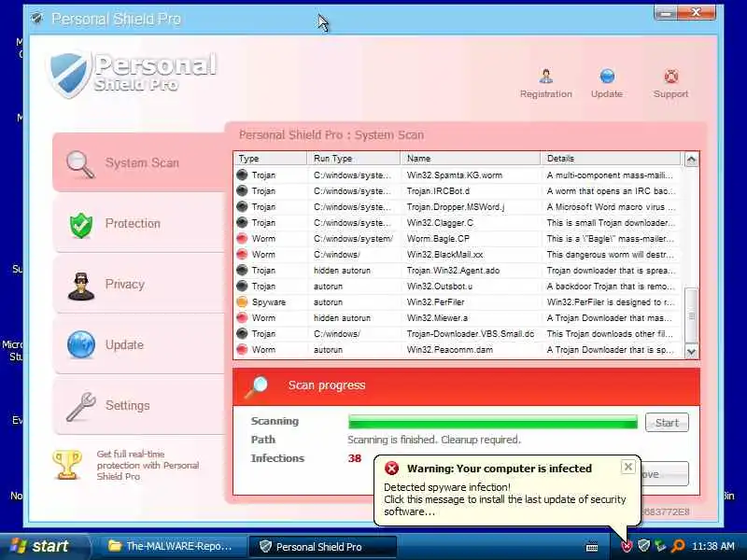Click the green shield Protection icon
The image size is (747, 560).
(81, 225)
